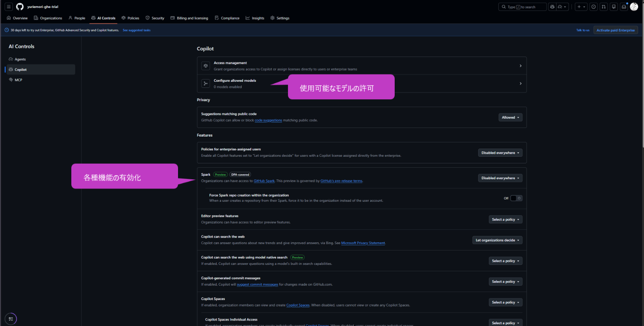The height and width of the screenshot is (326, 644).
Task: Click the model native search Preview badge
Action: (x=297, y=257)
